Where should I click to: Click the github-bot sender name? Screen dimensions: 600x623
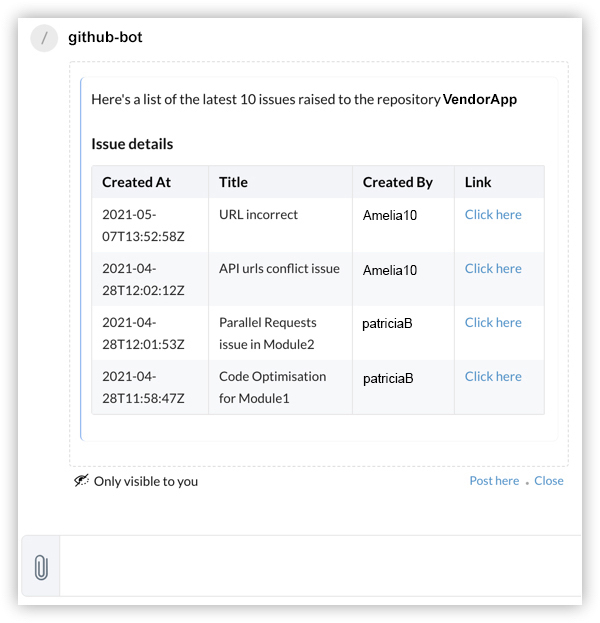(105, 38)
